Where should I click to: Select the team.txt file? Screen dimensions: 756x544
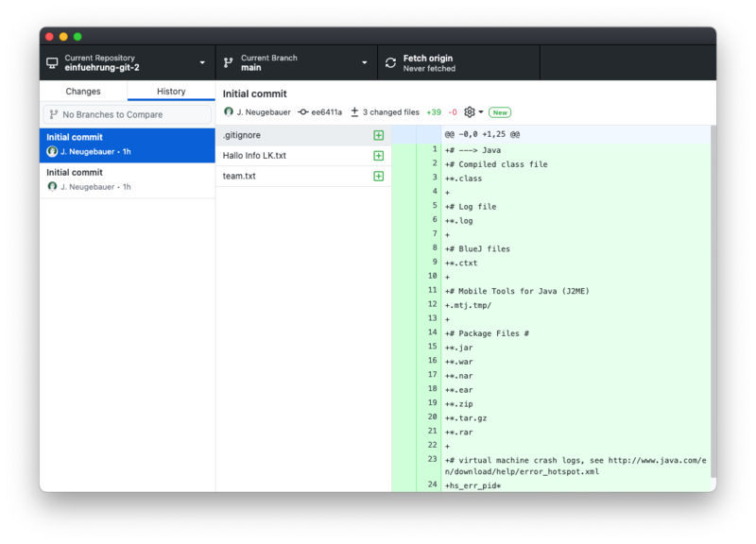(303, 176)
